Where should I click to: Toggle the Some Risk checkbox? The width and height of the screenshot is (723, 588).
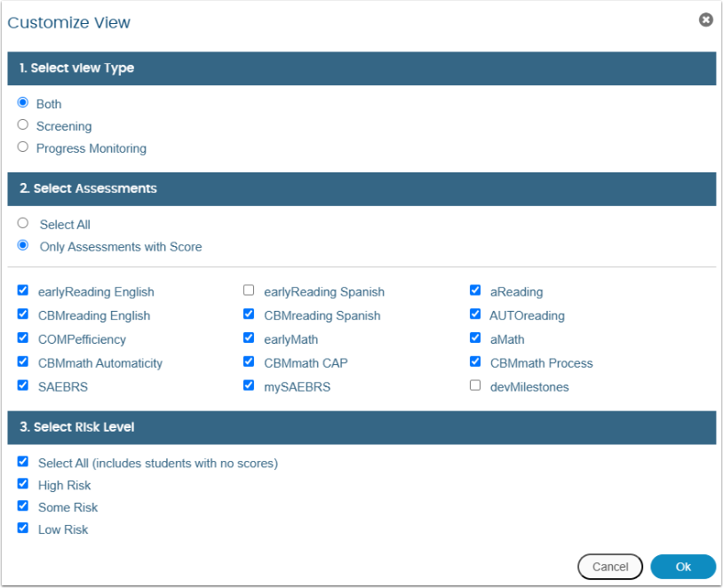tap(22, 506)
